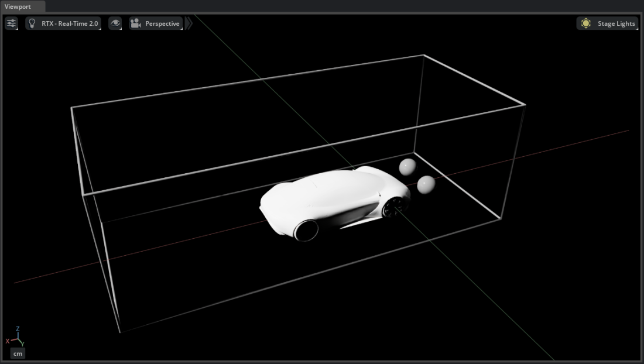Click the cm units label
Screen dimensions: 644x364
(x=18, y=353)
